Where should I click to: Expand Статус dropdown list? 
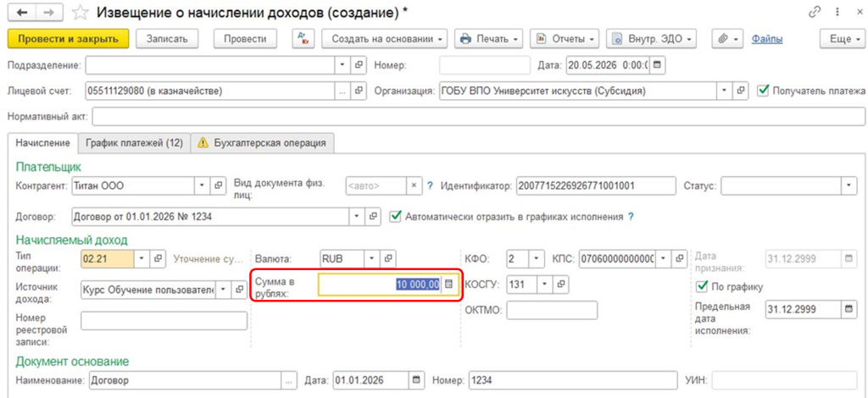[849, 185]
